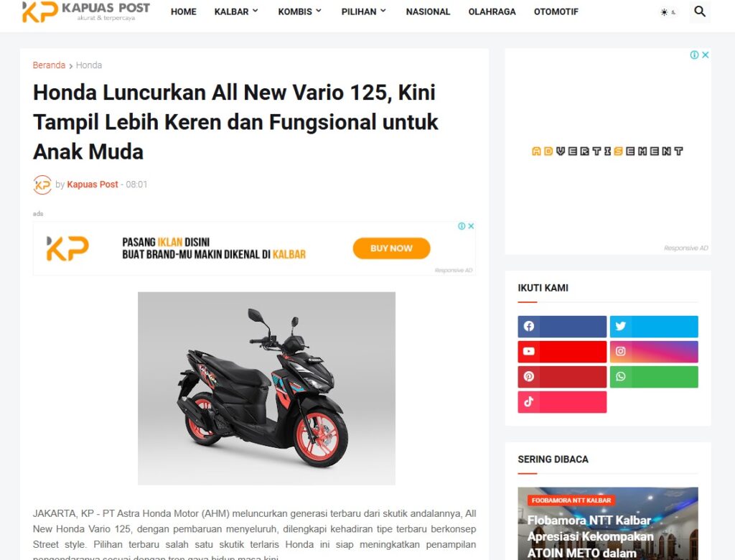Click the BUY NOW orange button

(x=391, y=248)
